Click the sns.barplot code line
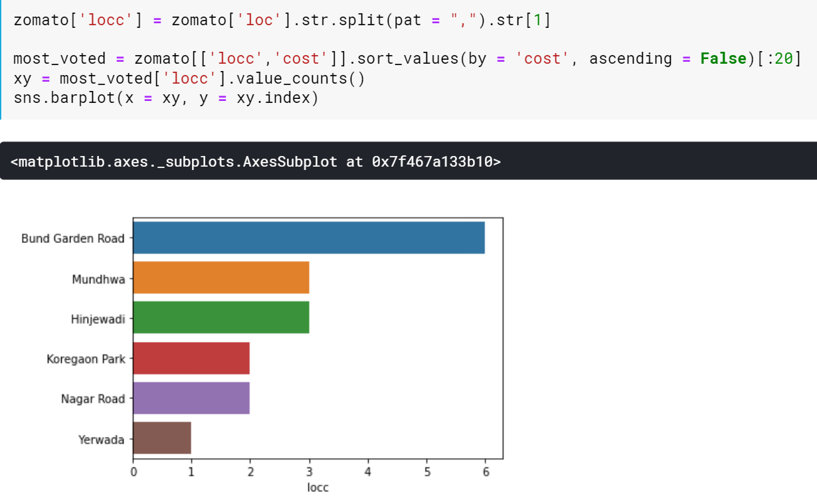817x504 pixels. tap(166, 99)
